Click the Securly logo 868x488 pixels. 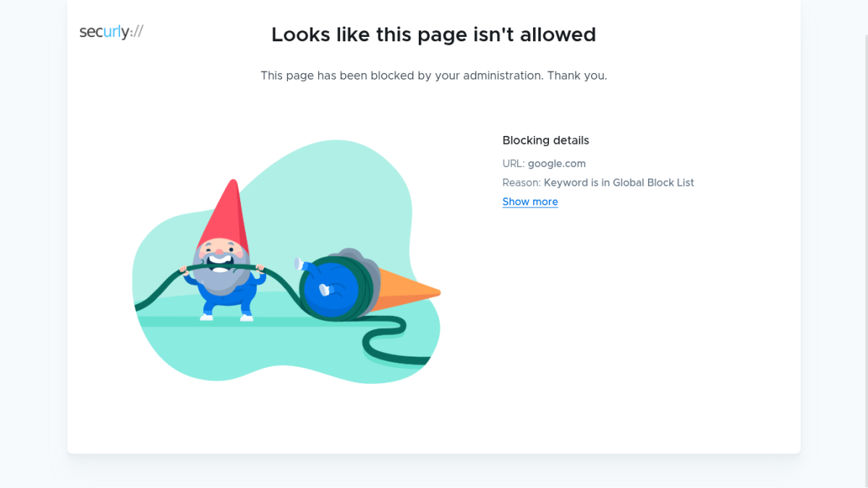pos(111,32)
